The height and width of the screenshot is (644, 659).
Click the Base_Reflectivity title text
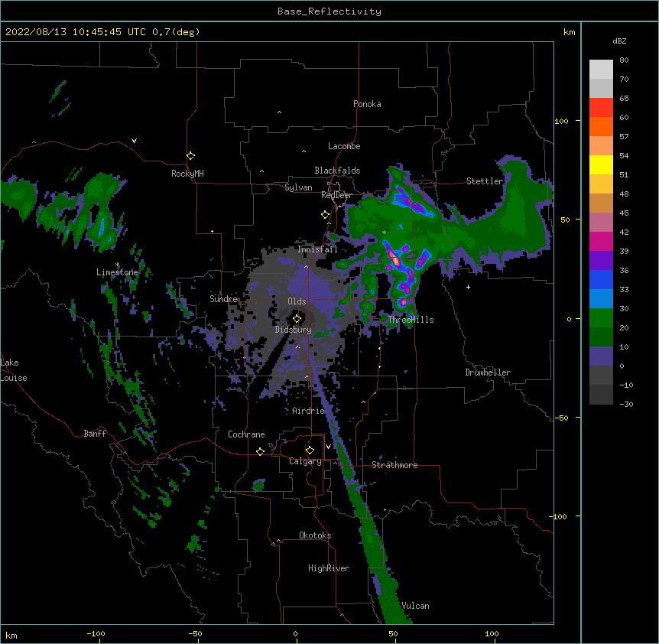[329, 11]
